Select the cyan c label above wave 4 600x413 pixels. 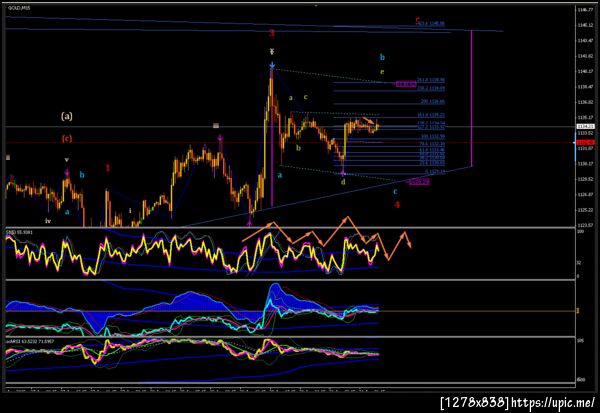(x=395, y=191)
